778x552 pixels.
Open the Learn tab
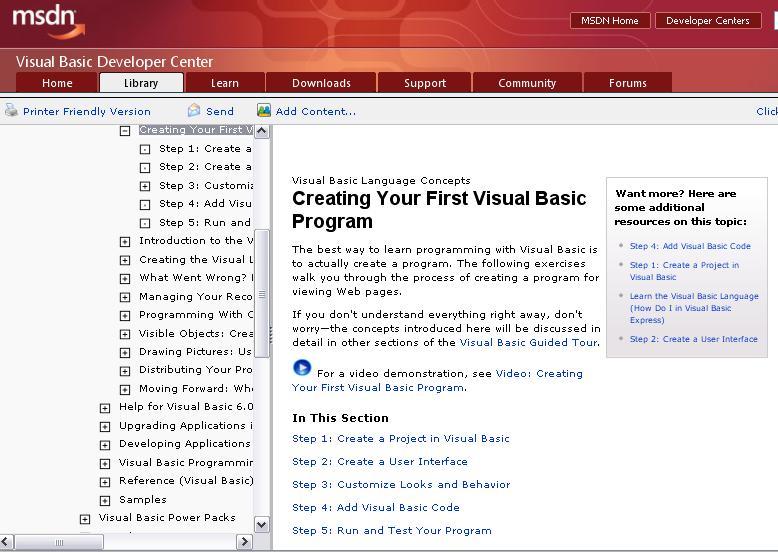point(225,83)
